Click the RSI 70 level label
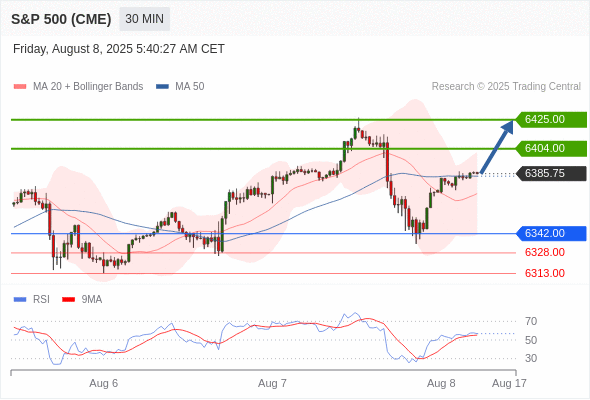 (x=531, y=321)
